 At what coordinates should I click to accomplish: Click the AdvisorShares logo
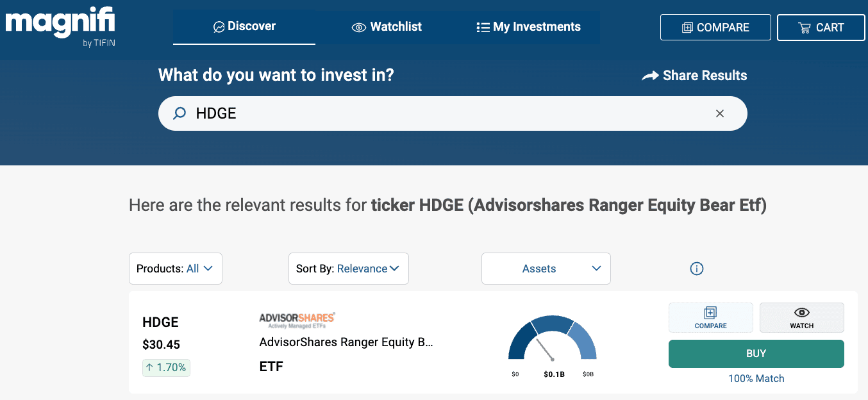pyautogui.click(x=297, y=319)
